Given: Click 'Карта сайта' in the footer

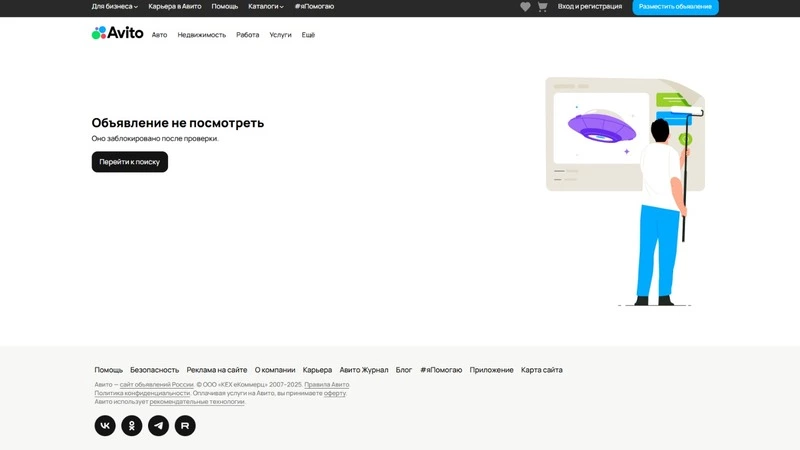Looking at the screenshot, I should point(541,370).
